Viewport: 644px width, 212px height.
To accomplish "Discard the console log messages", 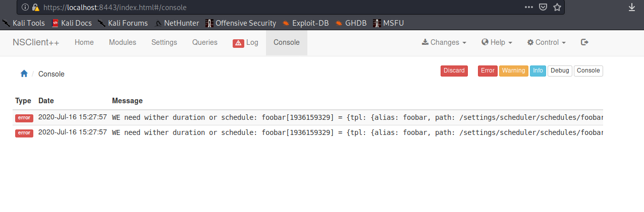I will pyautogui.click(x=454, y=71).
